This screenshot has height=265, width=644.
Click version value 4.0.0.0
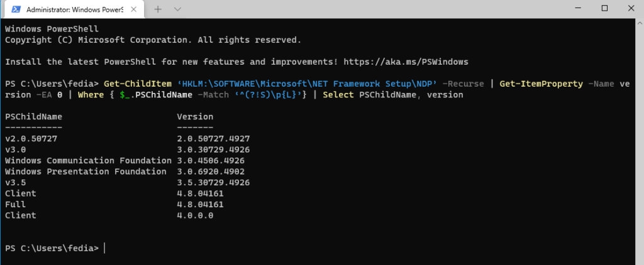point(195,215)
